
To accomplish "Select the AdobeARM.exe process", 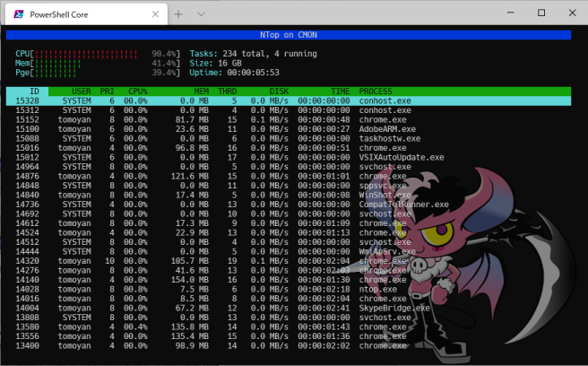I will pos(387,129).
